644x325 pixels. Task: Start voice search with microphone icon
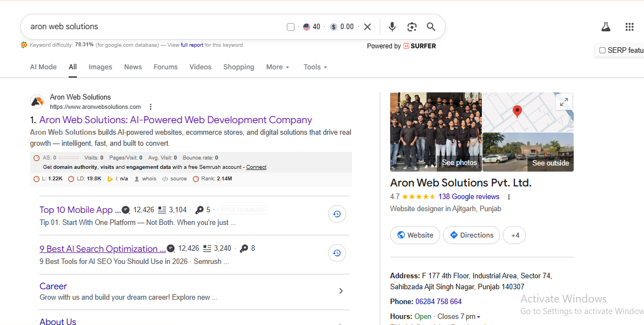[x=392, y=27]
